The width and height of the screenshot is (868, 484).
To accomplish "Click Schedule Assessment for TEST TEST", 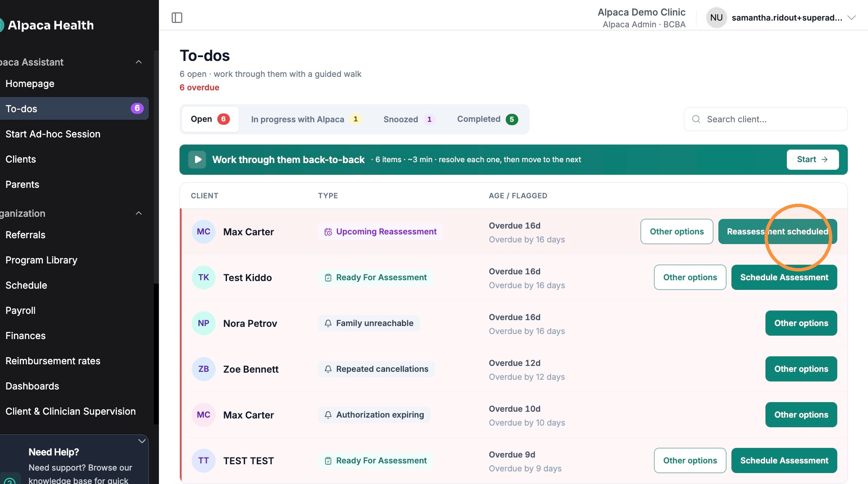I will 784,460.
